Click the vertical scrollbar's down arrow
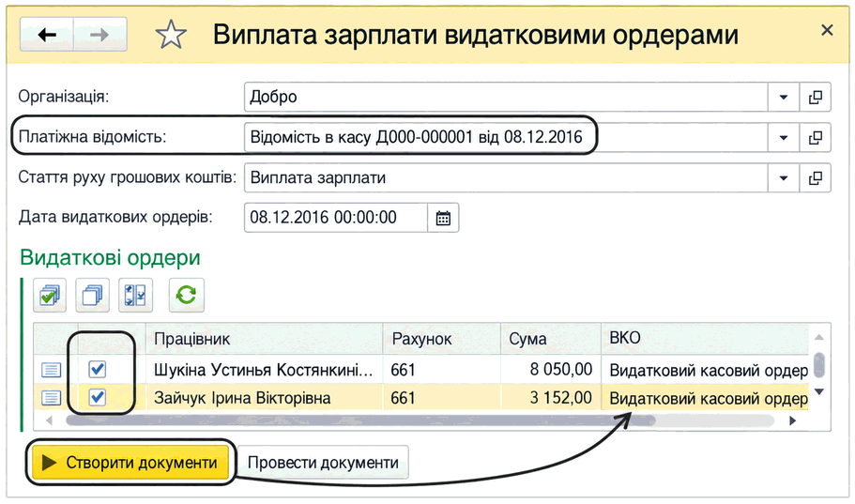Viewport: 855px width, 504px height. (818, 391)
